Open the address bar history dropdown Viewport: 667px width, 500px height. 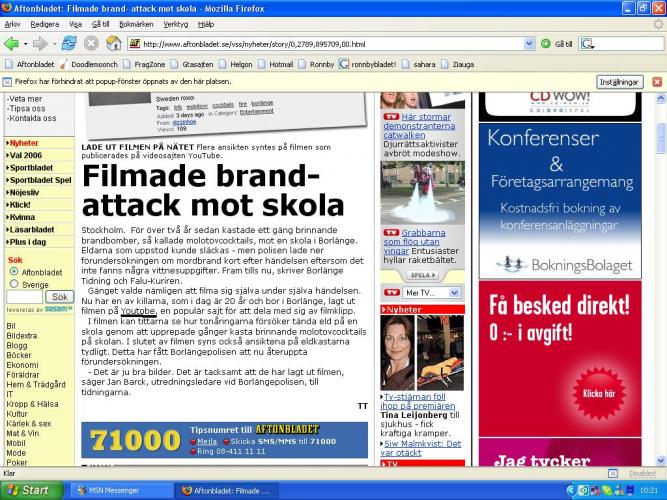(529, 43)
